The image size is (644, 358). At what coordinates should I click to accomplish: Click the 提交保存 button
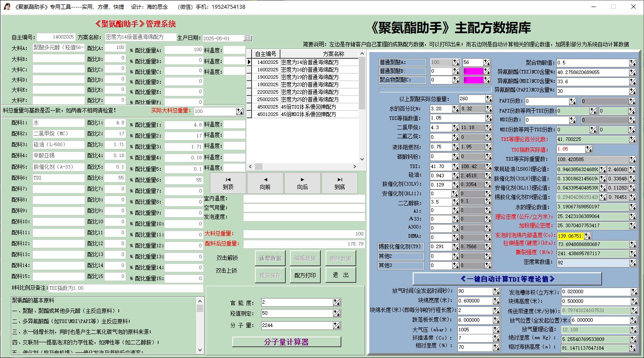(270, 275)
